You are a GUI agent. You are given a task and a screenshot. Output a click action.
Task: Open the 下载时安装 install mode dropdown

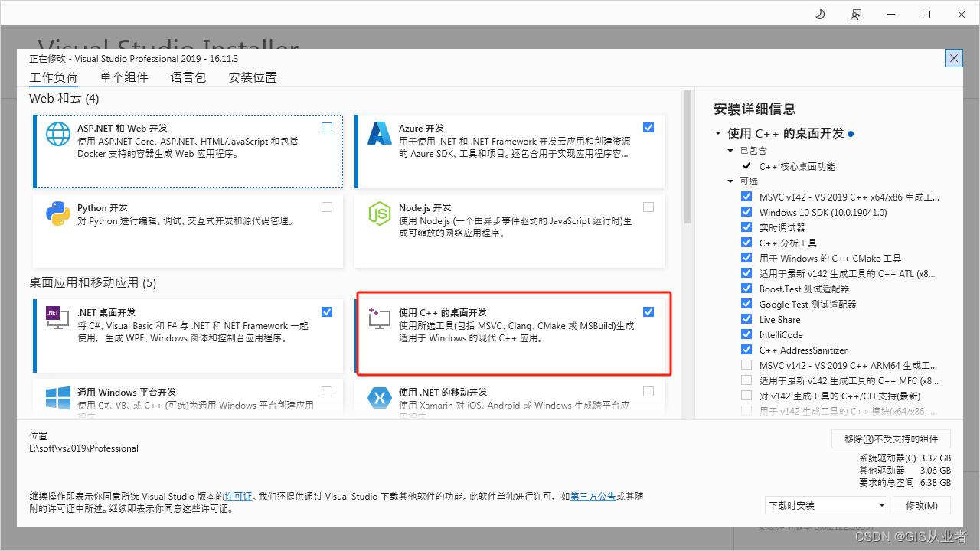coord(826,505)
